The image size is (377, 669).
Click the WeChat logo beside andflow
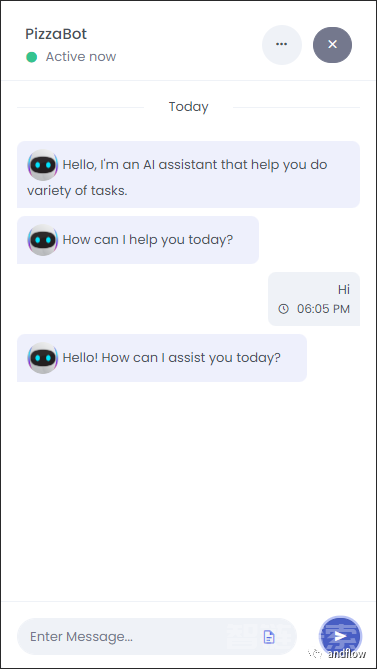(316, 653)
